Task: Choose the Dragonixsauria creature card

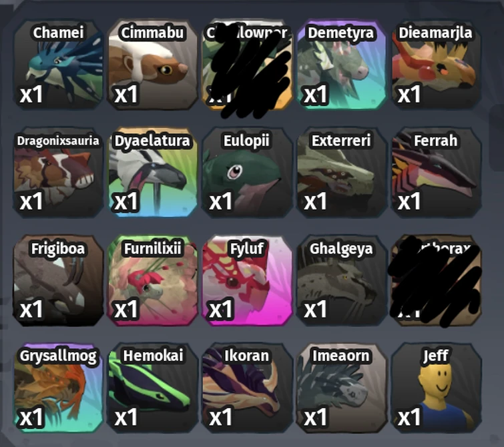Action: [x=58, y=173]
